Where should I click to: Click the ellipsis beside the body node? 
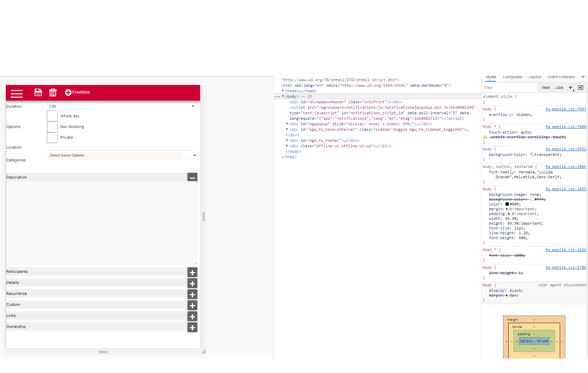(x=277, y=97)
